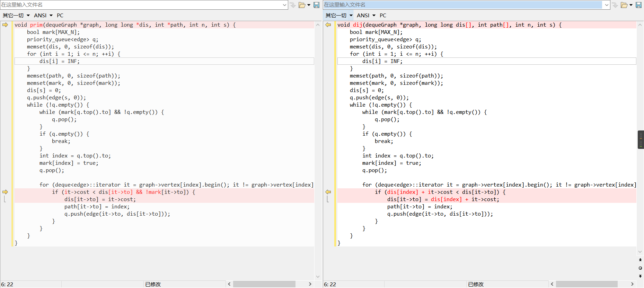The height and width of the screenshot is (288, 644).
Task: Click right pane horizontal scroll left arrow
Action: click(x=552, y=284)
